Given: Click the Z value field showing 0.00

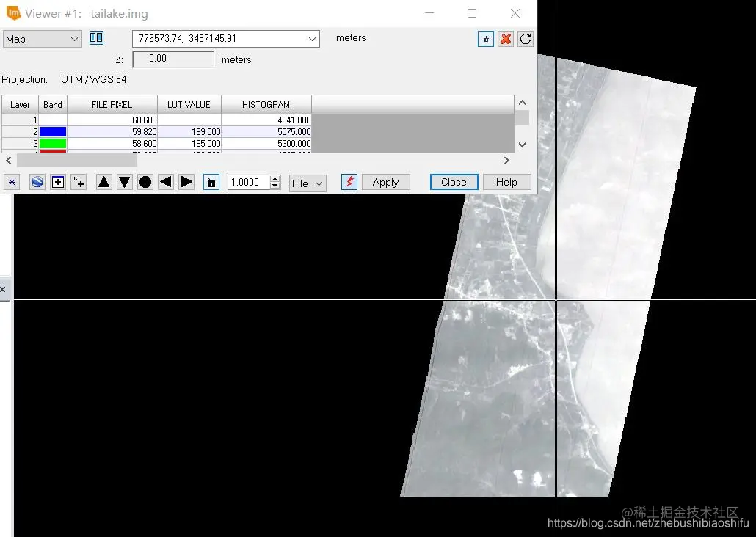Looking at the screenshot, I should click(173, 59).
